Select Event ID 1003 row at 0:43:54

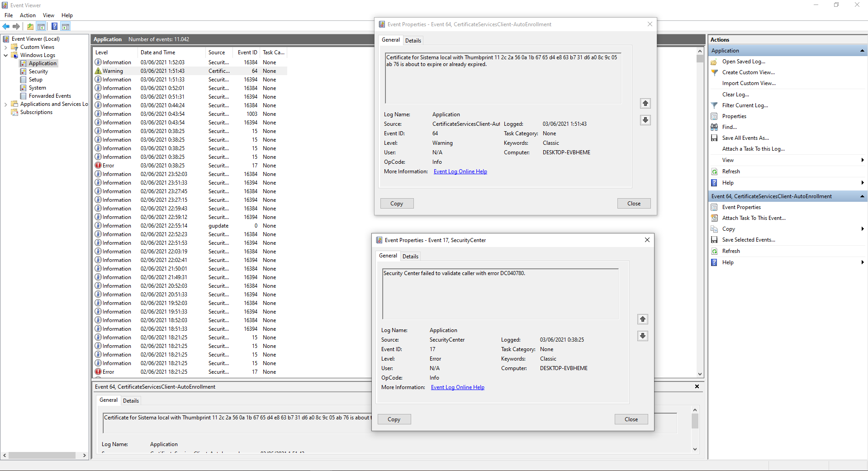point(190,114)
